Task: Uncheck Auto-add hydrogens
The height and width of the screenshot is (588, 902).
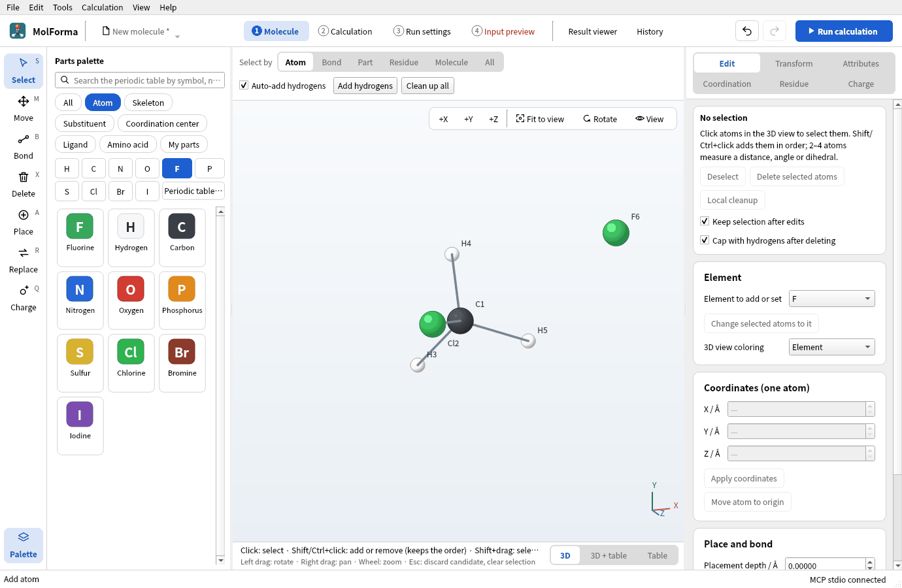Action: click(244, 86)
